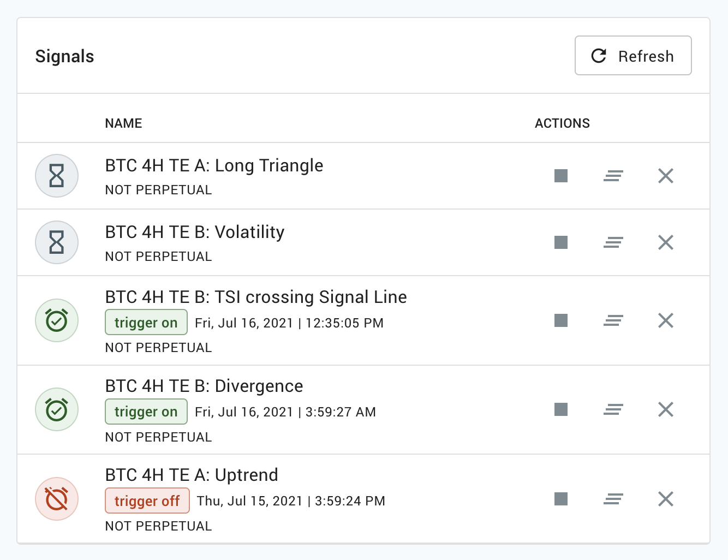Click NOT PERPETUAL under Volatility

point(159,257)
